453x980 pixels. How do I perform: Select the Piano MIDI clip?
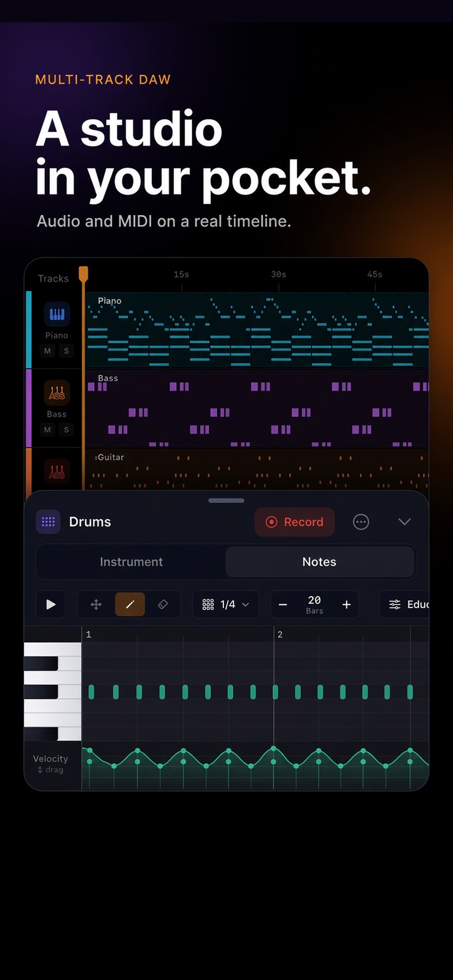pos(257,329)
